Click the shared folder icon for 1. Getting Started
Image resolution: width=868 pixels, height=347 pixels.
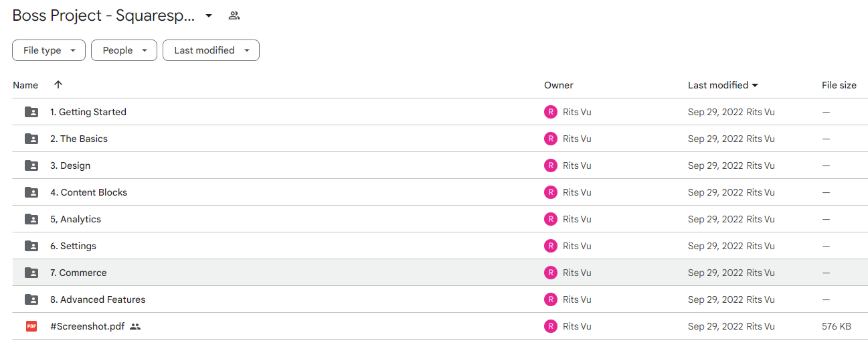(x=31, y=112)
